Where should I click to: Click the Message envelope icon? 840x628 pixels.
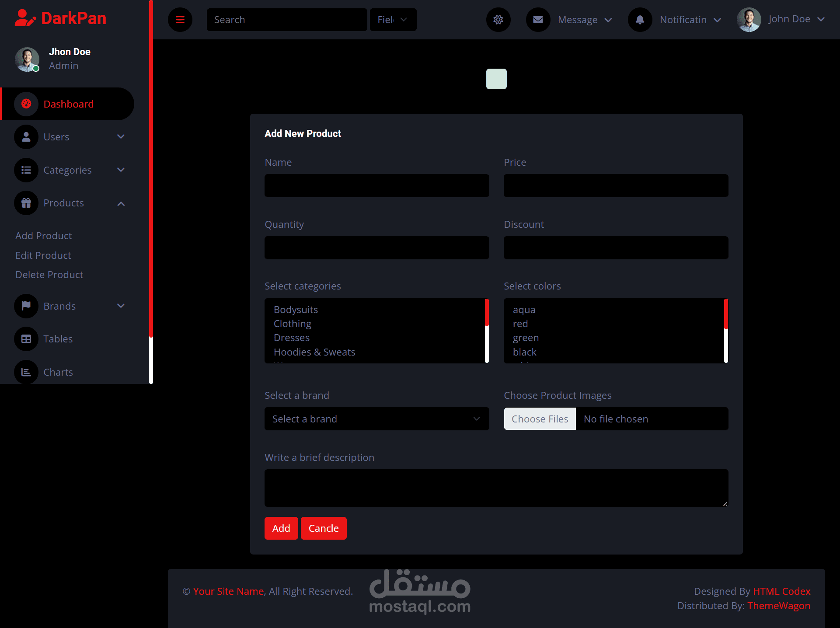click(x=538, y=20)
